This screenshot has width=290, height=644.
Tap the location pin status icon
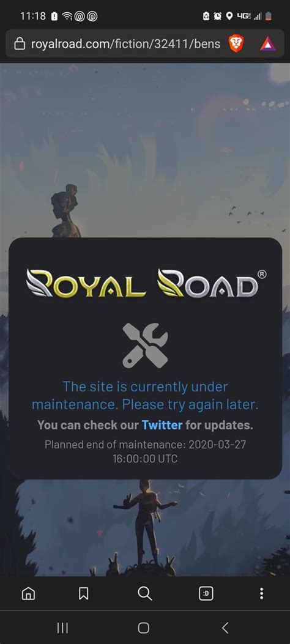[x=229, y=17]
